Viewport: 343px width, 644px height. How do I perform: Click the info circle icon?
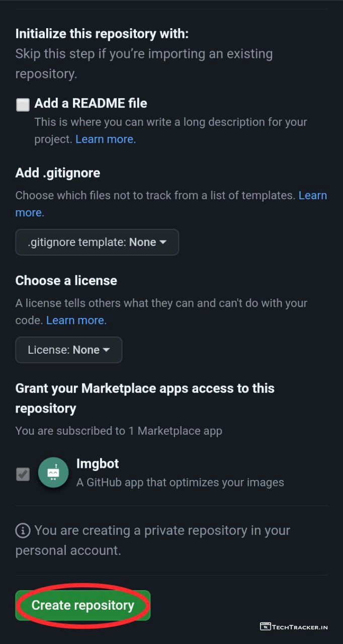click(x=22, y=530)
